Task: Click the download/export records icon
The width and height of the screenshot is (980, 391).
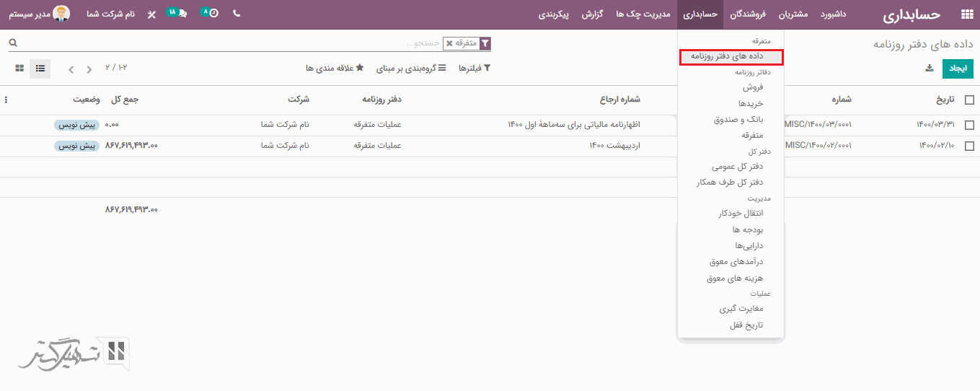Action: point(930,69)
